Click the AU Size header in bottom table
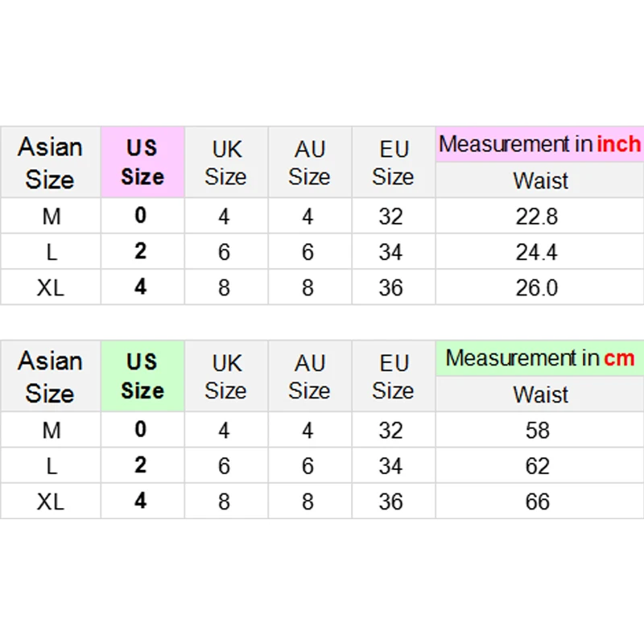Image resolution: width=644 pixels, height=644 pixels. [x=310, y=376]
